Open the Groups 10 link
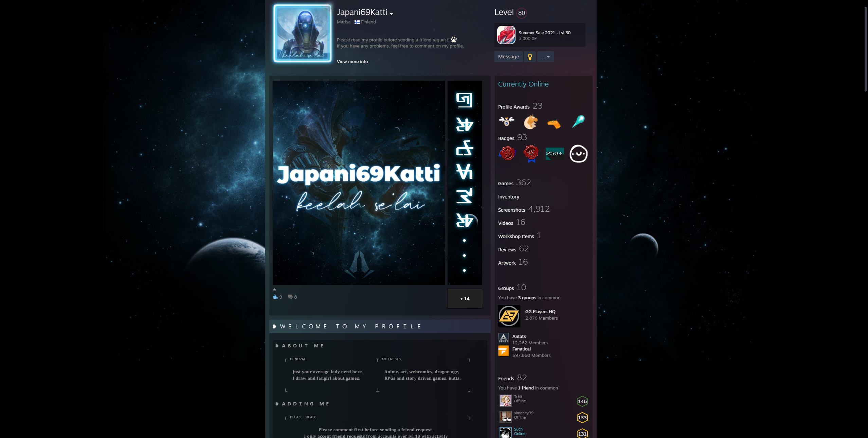This screenshot has height=438, width=868. pos(512,288)
